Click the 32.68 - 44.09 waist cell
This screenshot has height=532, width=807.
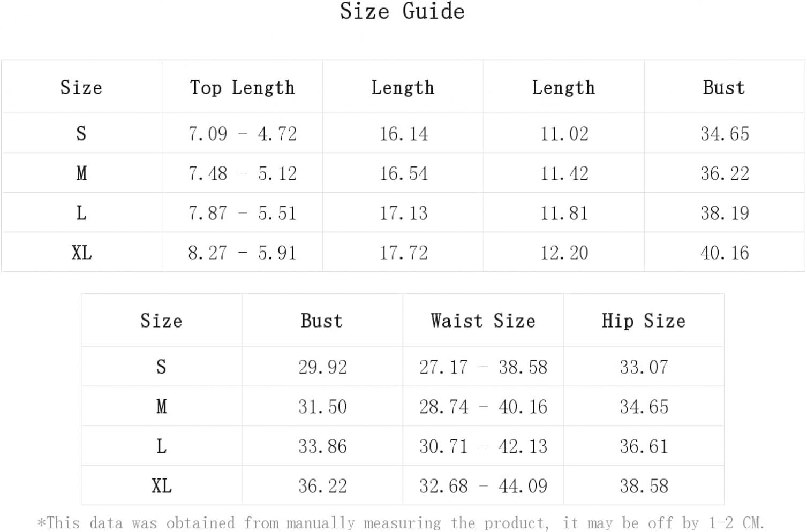click(483, 486)
